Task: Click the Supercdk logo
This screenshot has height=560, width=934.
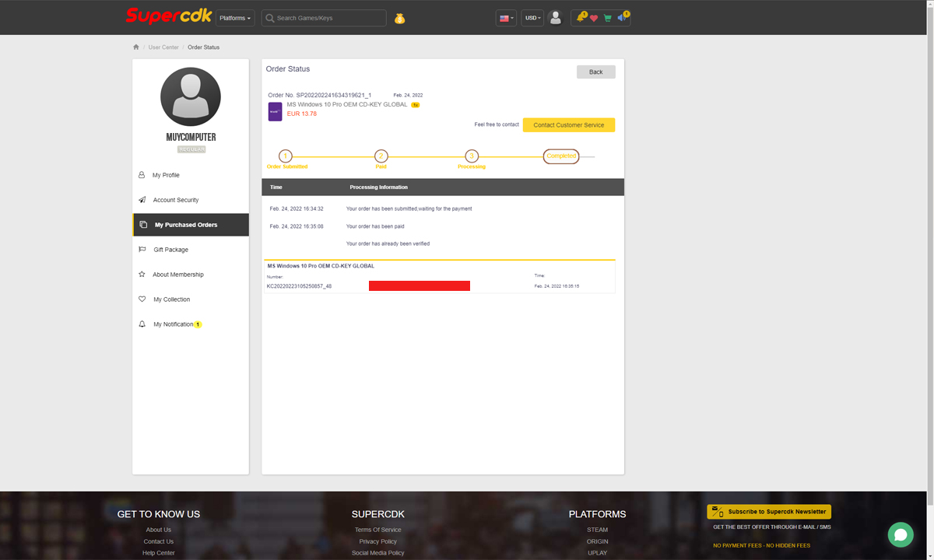Action: (168, 16)
